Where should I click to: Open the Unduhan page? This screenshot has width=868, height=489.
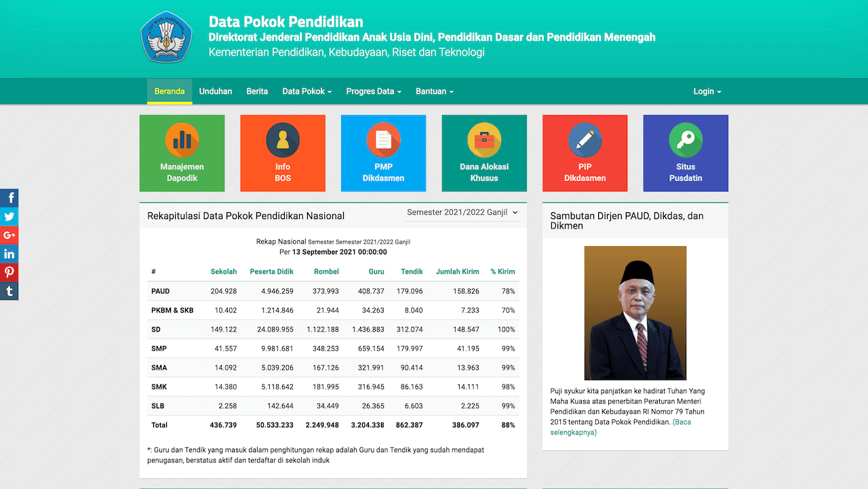[x=216, y=92]
